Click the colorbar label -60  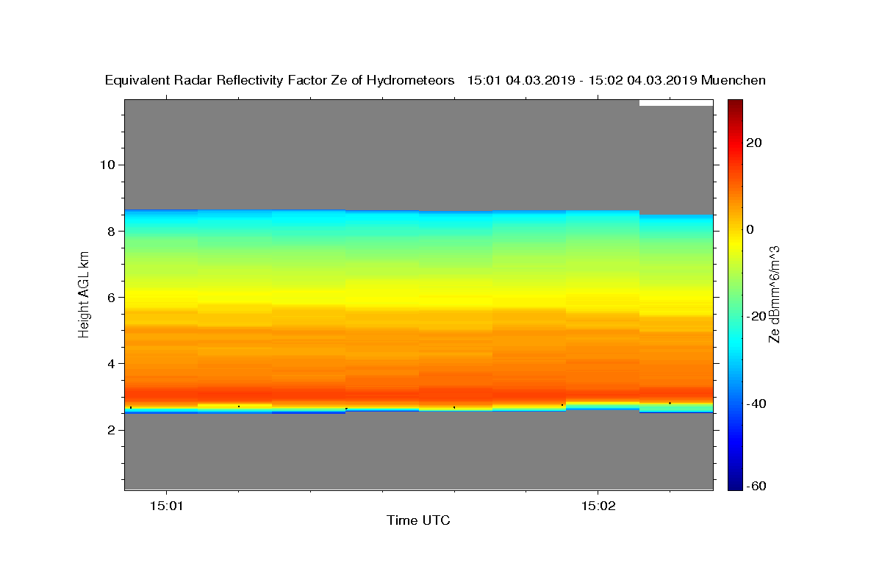tap(756, 487)
